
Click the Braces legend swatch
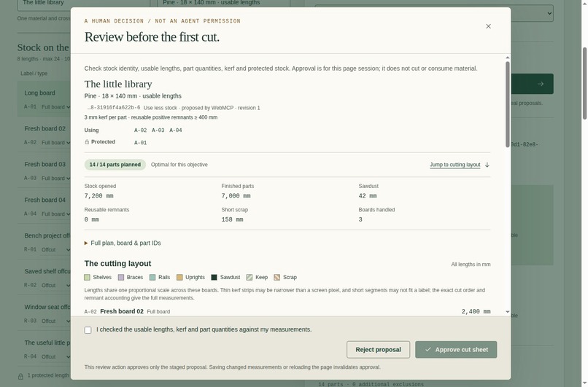click(x=121, y=277)
